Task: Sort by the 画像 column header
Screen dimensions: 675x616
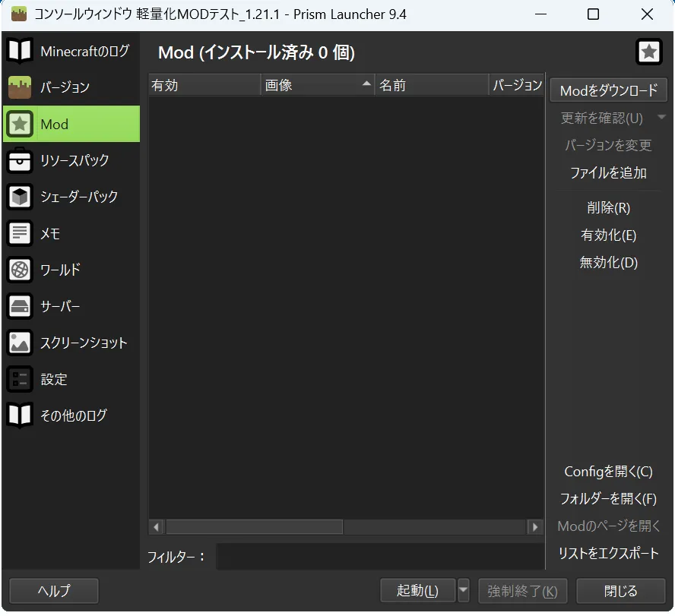Action: [317, 85]
